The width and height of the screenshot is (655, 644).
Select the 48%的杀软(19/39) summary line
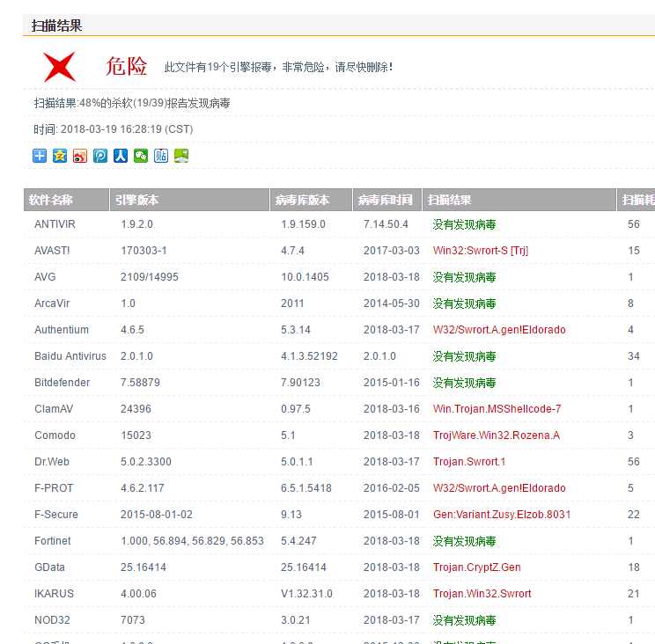pyautogui.click(x=132, y=103)
